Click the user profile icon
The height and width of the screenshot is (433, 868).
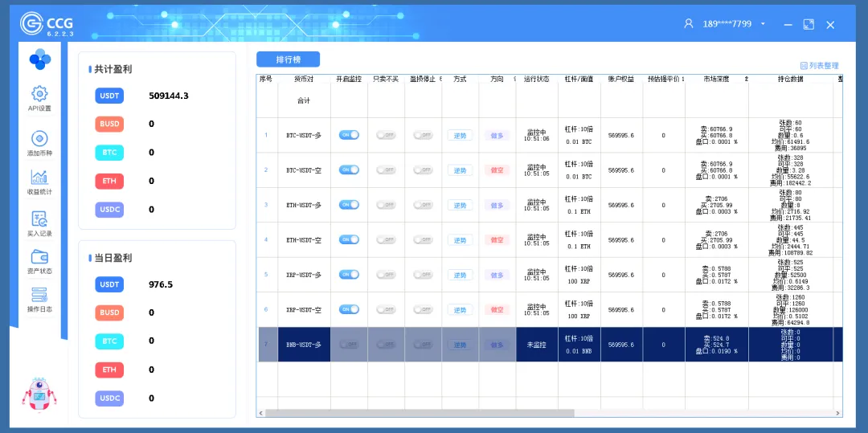tap(689, 24)
